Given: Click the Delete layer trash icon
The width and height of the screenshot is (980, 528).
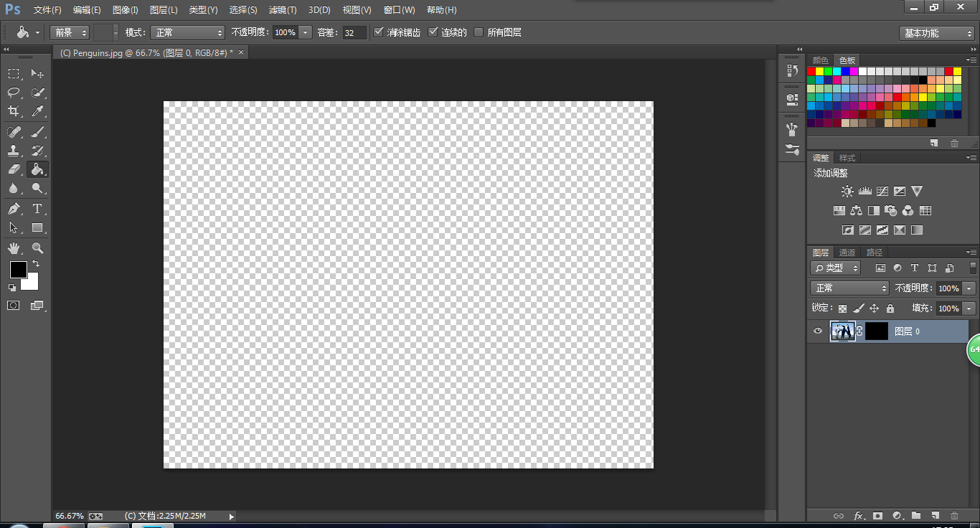Looking at the screenshot, I should tap(954, 515).
